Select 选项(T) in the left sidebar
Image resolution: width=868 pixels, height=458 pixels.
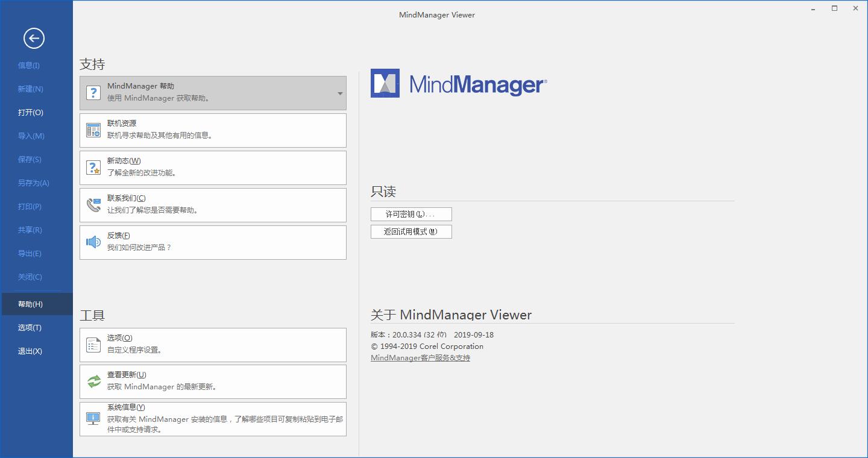point(30,328)
